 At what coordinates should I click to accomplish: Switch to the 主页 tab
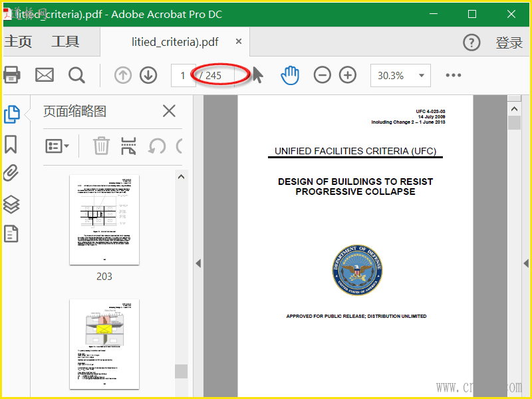pyautogui.click(x=18, y=42)
